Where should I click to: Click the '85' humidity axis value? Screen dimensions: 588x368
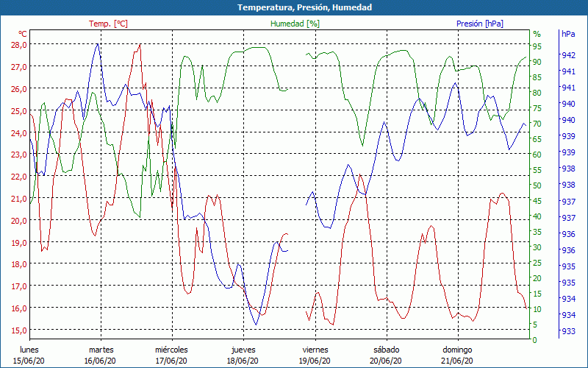(537, 77)
